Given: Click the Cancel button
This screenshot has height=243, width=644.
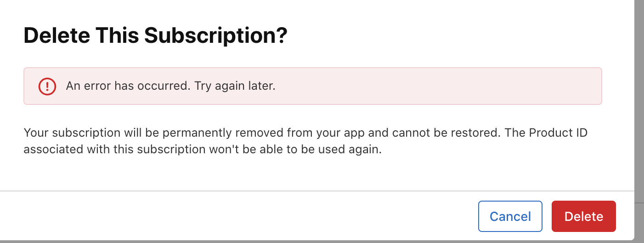Looking at the screenshot, I should click(x=510, y=216).
